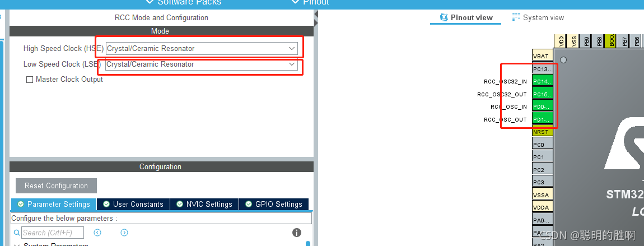Image resolution: width=644 pixels, height=246 pixels.
Task: Select the green PC14 pin
Action: click(543, 81)
